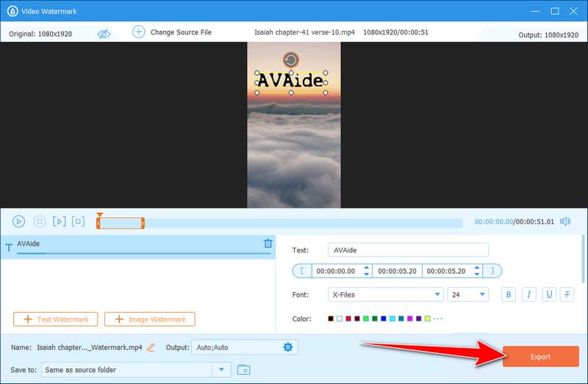This screenshot has height=384, width=588.
Task: Maximize the Video Watermark window
Action: click(555, 11)
